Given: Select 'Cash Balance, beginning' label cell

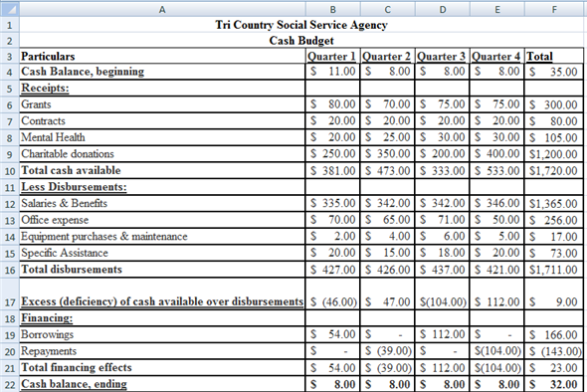Looking at the screenshot, I should (162, 72).
